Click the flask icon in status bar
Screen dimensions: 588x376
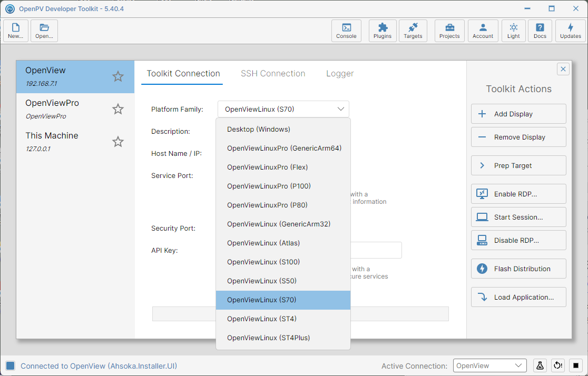click(540, 365)
